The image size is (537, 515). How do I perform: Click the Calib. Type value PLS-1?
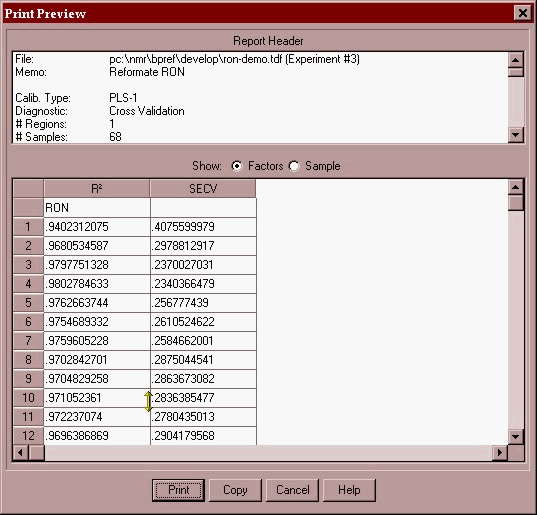click(x=123, y=98)
